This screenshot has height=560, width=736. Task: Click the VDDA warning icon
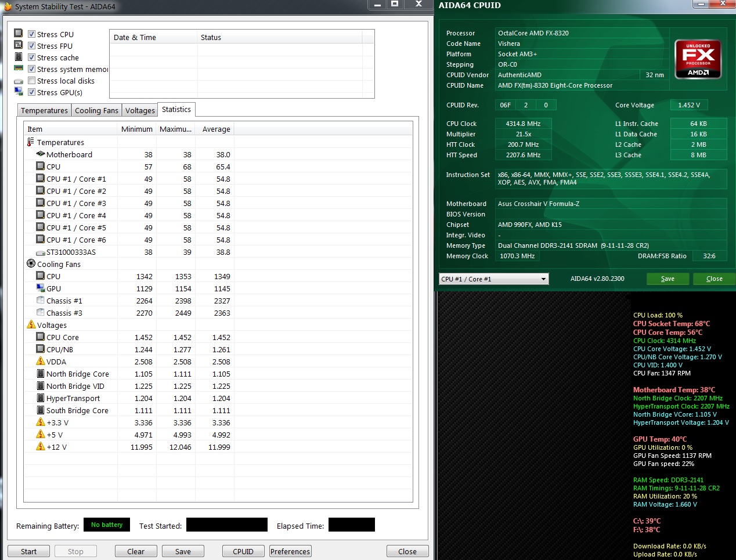pyautogui.click(x=41, y=362)
